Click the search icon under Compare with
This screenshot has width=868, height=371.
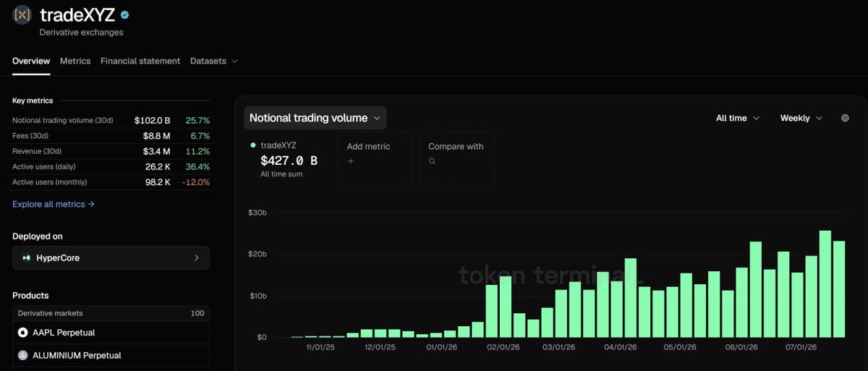[432, 161]
